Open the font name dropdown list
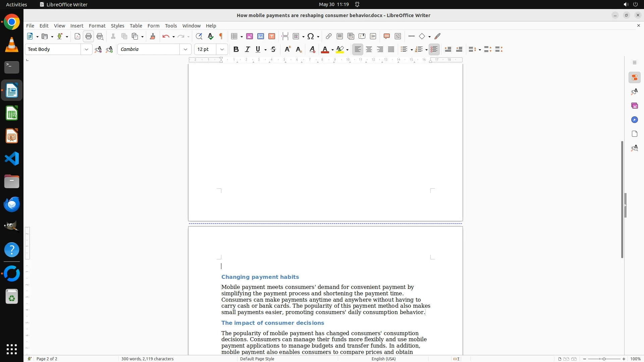Image resolution: width=644 pixels, height=362 pixels. click(185, 49)
